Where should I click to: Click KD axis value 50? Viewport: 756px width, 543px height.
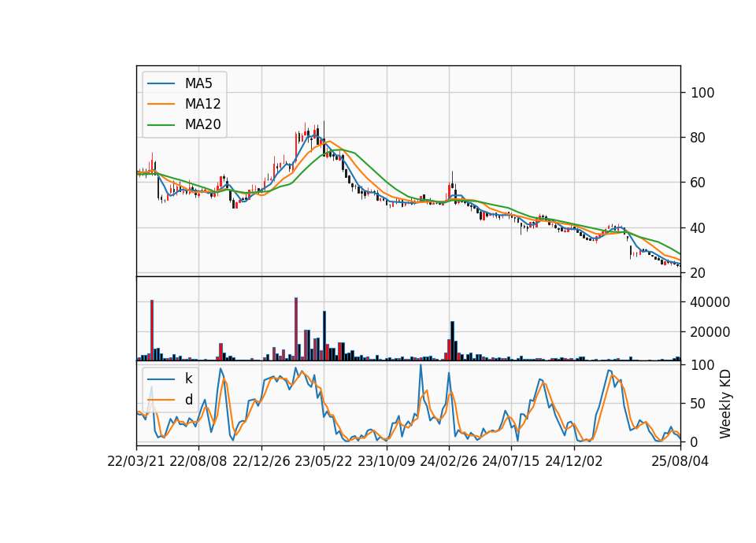click(x=699, y=404)
